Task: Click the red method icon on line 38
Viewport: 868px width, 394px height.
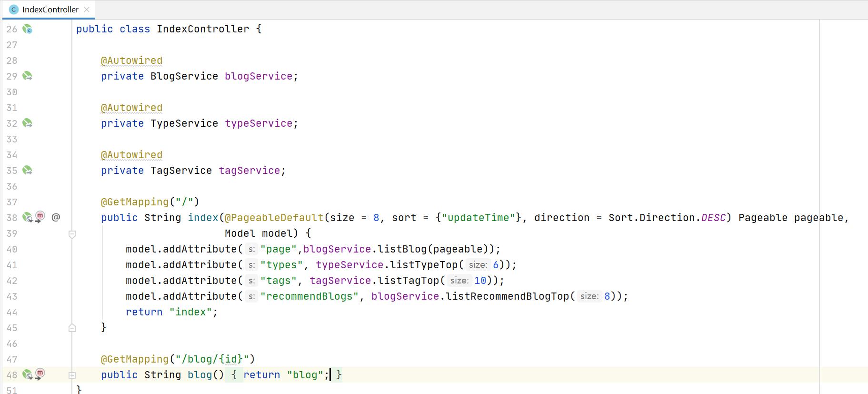Action: [x=40, y=217]
